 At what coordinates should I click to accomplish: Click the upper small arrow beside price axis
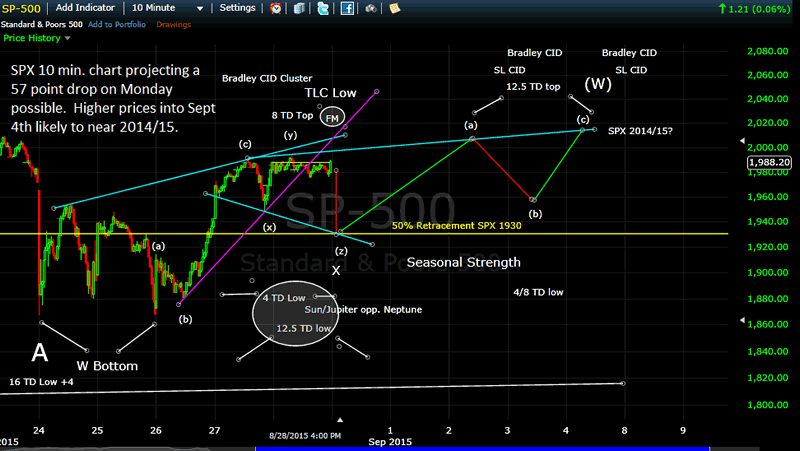coord(742,141)
